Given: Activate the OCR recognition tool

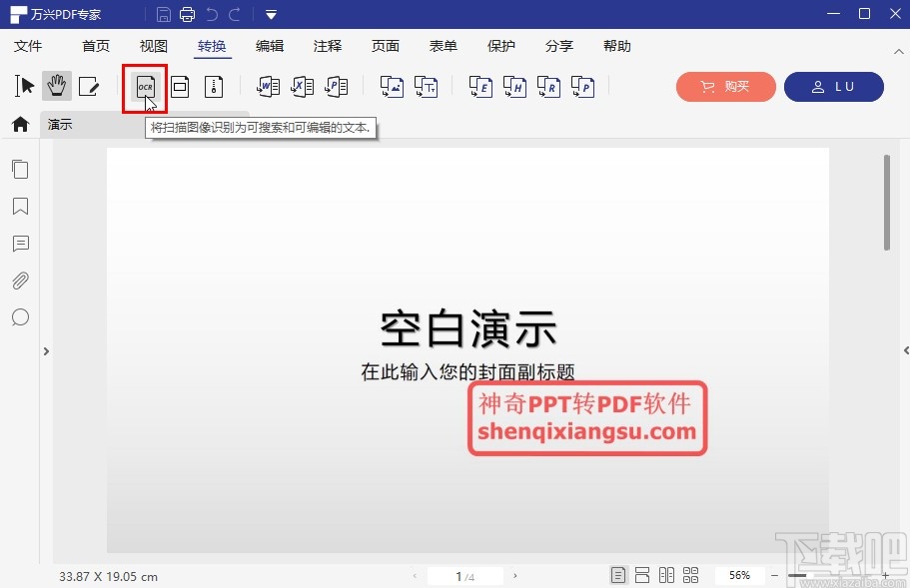Looking at the screenshot, I should tap(145, 87).
